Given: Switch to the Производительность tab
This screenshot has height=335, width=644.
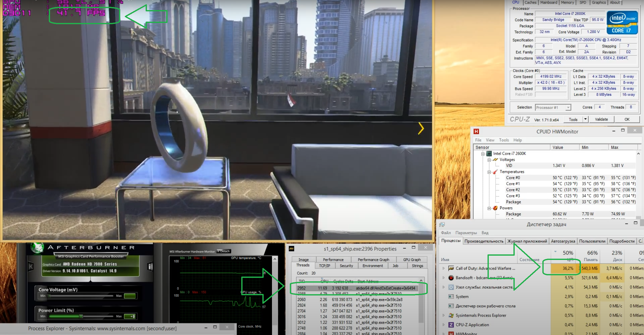Looking at the screenshot, I should [484, 241].
